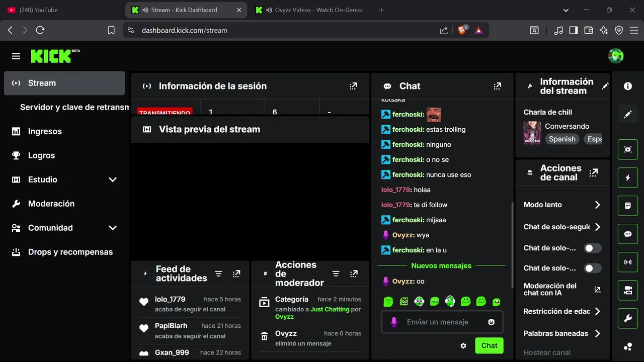Pop out the Información de la sesión panel

coord(353,86)
